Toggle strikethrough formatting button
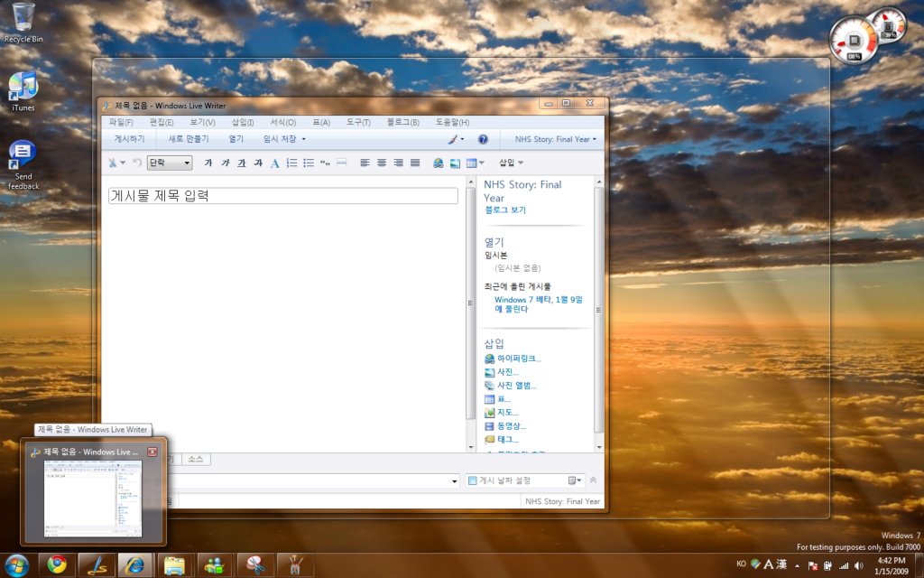The image size is (924, 578). (x=258, y=163)
